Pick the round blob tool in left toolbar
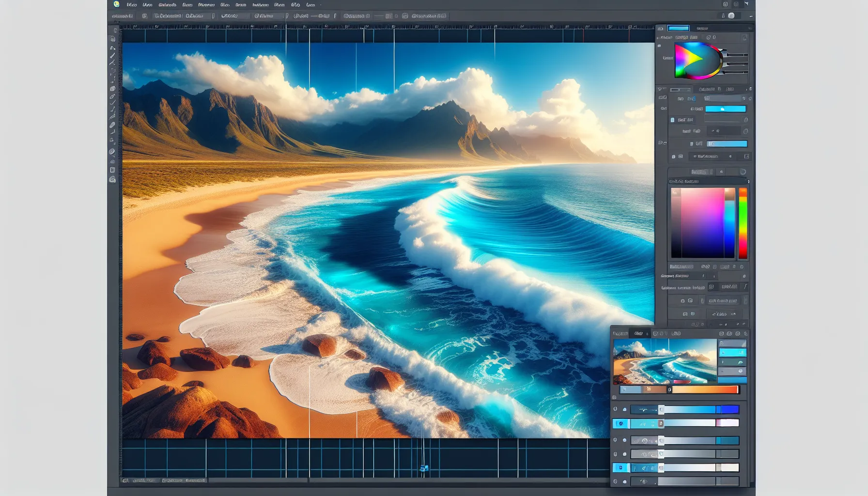 coord(112,89)
